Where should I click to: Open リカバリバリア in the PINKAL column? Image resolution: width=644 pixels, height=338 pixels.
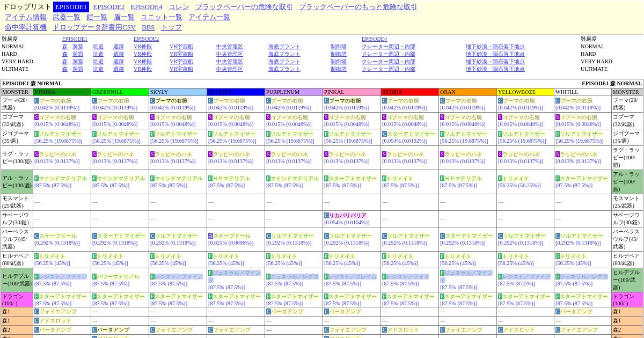(x=348, y=216)
